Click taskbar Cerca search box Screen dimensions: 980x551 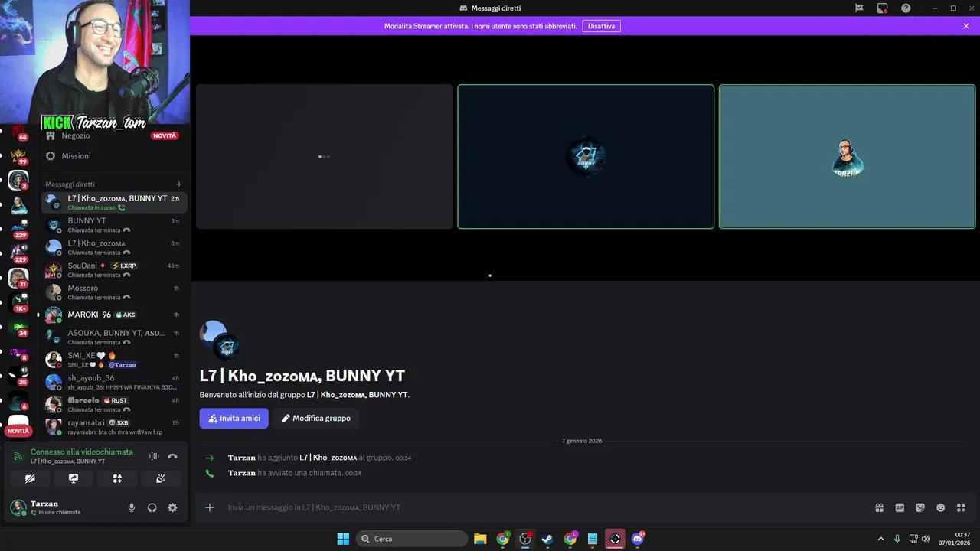412,539
